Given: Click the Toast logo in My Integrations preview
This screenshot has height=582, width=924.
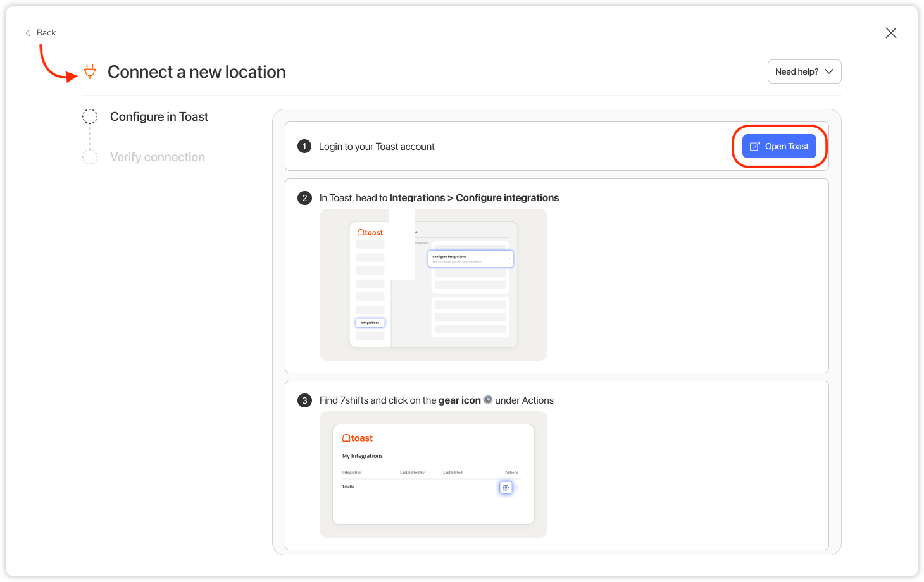Looking at the screenshot, I should pos(358,438).
